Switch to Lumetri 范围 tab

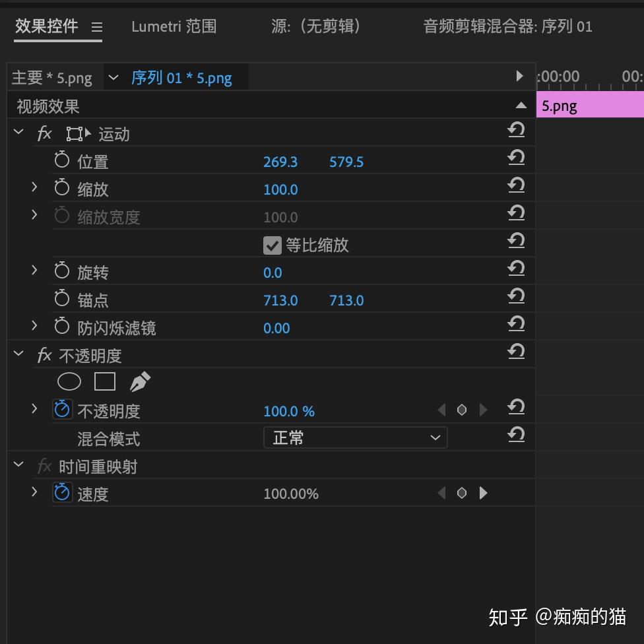(x=174, y=26)
